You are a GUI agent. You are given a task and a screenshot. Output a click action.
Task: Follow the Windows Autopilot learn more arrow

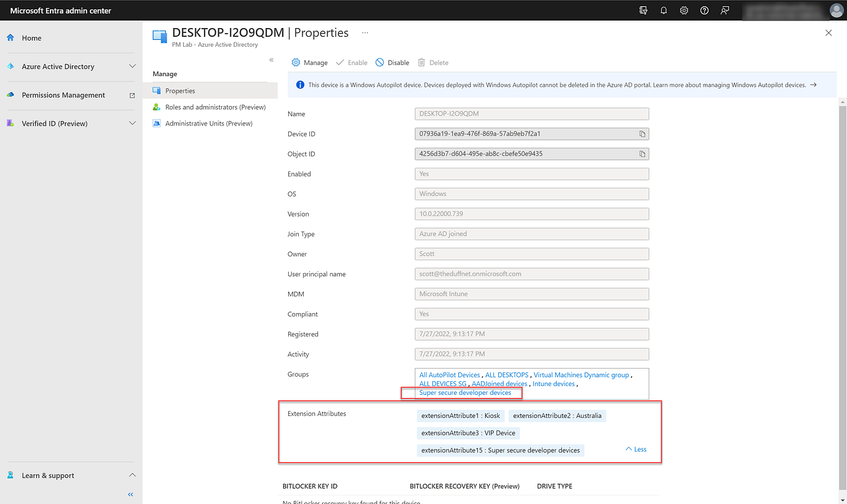[x=814, y=84]
